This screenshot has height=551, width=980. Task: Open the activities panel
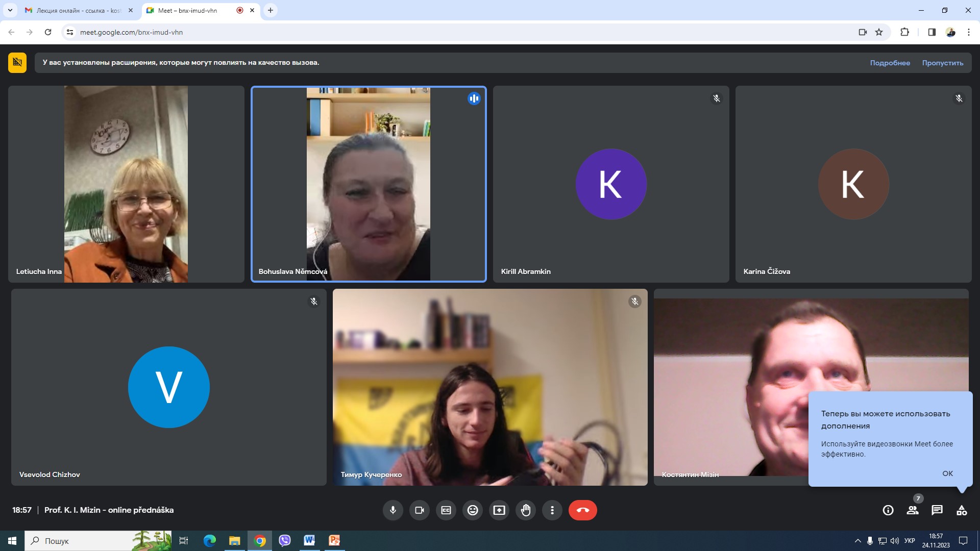pyautogui.click(x=962, y=510)
